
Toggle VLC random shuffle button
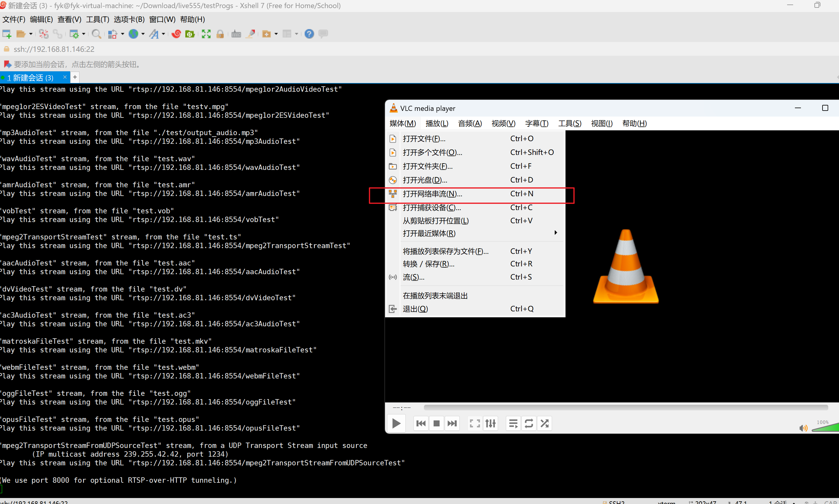coord(544,423)
